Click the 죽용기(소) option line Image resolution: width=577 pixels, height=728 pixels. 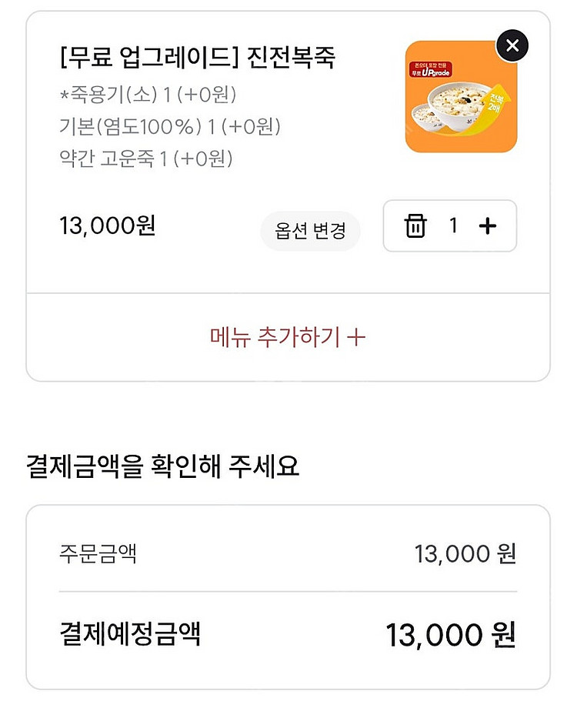[148, 95]
